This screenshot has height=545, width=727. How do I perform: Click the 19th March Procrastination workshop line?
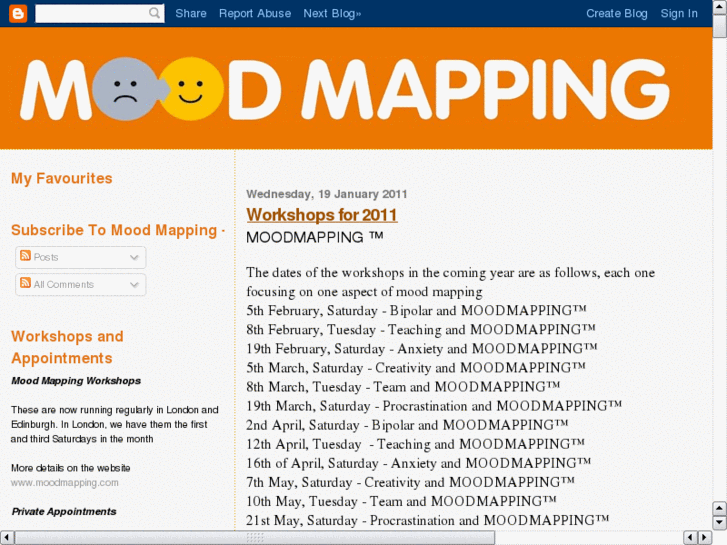point(434,406)
